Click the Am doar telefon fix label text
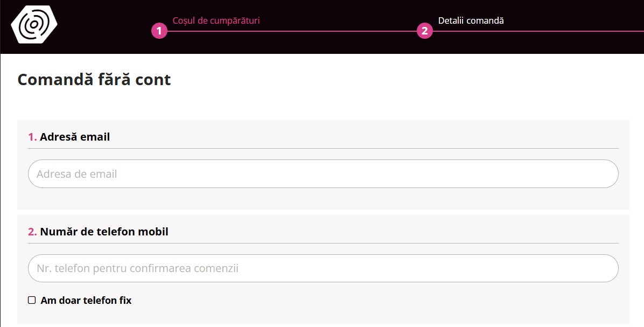Image resolution: width=644 pixels, height=327 pixels. (x=86, y=300)
